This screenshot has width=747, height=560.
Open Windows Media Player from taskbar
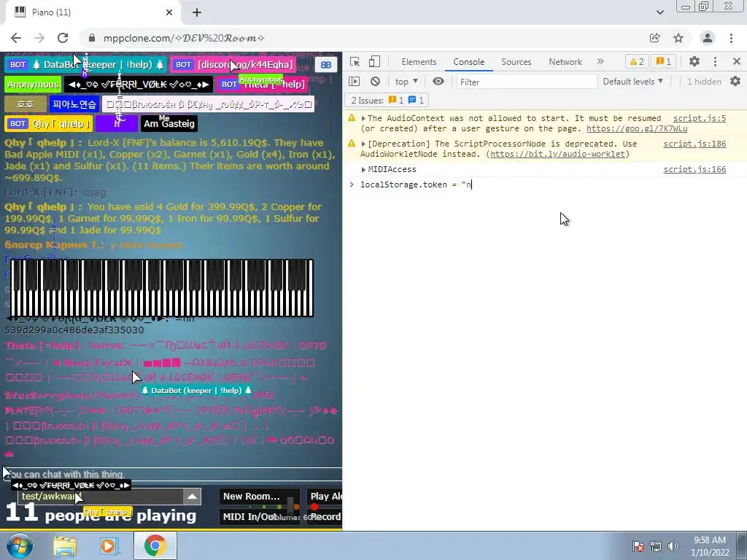tap(109, 546)
